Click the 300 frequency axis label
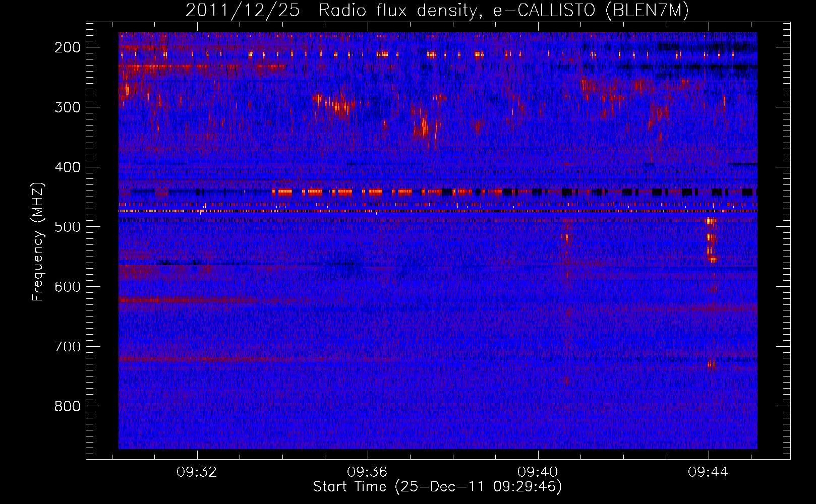This screenshot has width=816, height=504. [x=68, y=107]
